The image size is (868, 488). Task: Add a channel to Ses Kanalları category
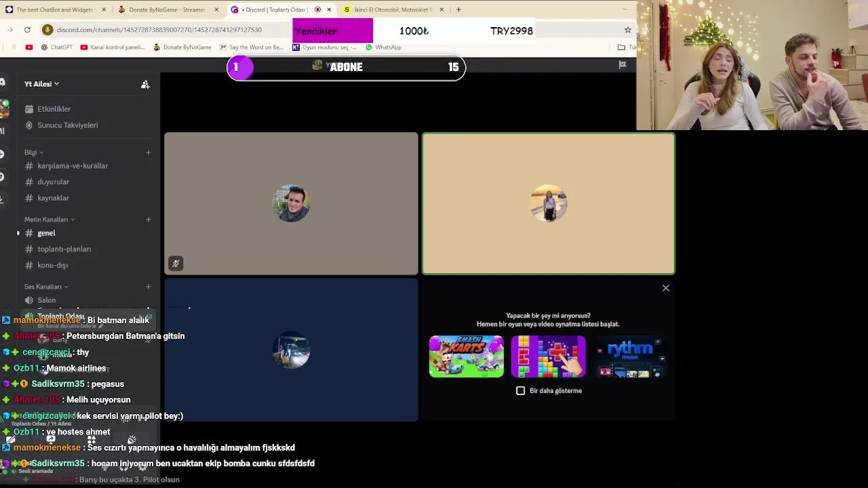click(148, 287)
